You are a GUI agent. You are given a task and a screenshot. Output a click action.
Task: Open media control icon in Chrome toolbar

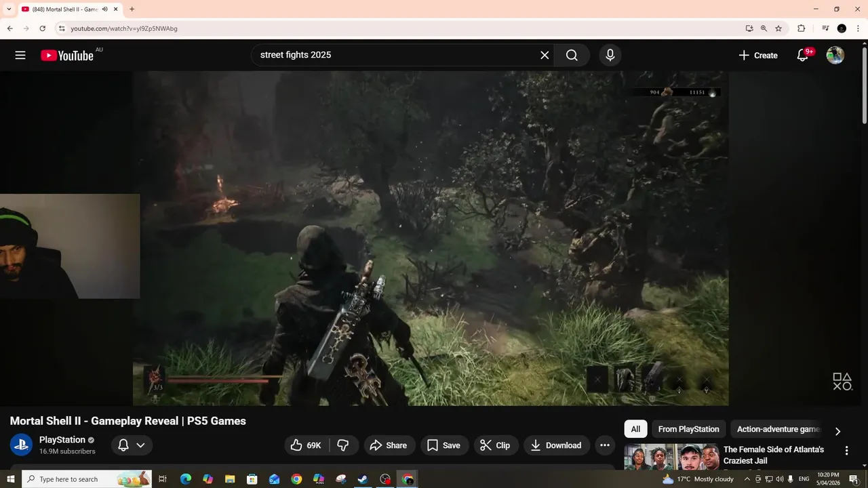825,28
